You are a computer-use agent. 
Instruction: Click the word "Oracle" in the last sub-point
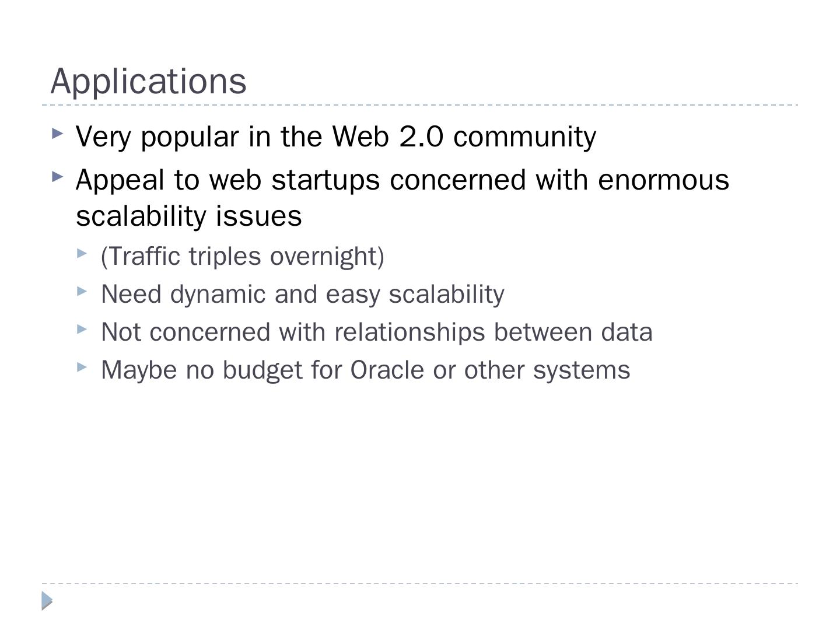(x=387, y=370)
